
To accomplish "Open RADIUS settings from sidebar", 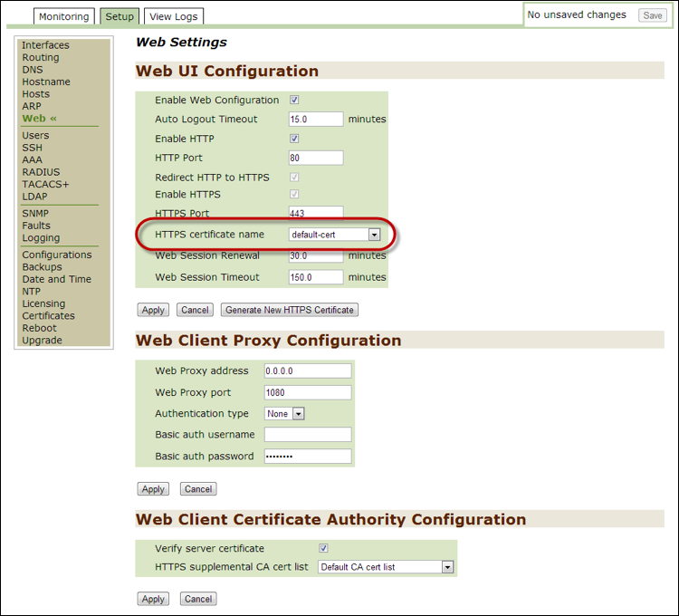I will tap(41, 172).
